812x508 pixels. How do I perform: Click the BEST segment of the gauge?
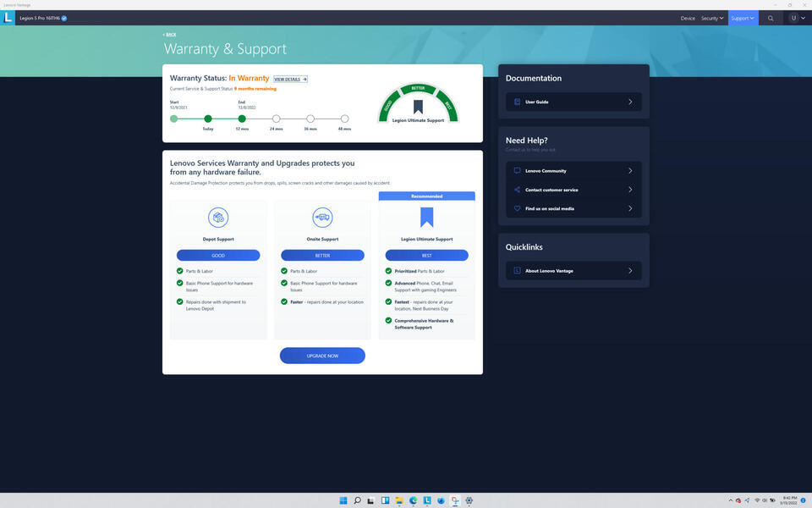[448, 106]
